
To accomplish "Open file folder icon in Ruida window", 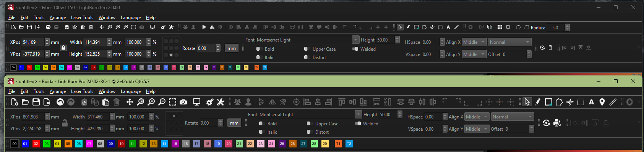I will pos(25,102).
